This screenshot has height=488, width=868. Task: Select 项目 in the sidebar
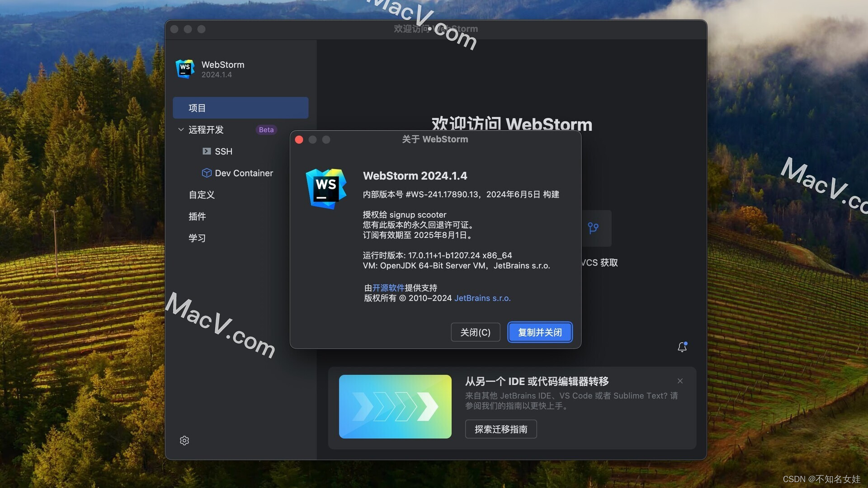click(x=241, y=108)
